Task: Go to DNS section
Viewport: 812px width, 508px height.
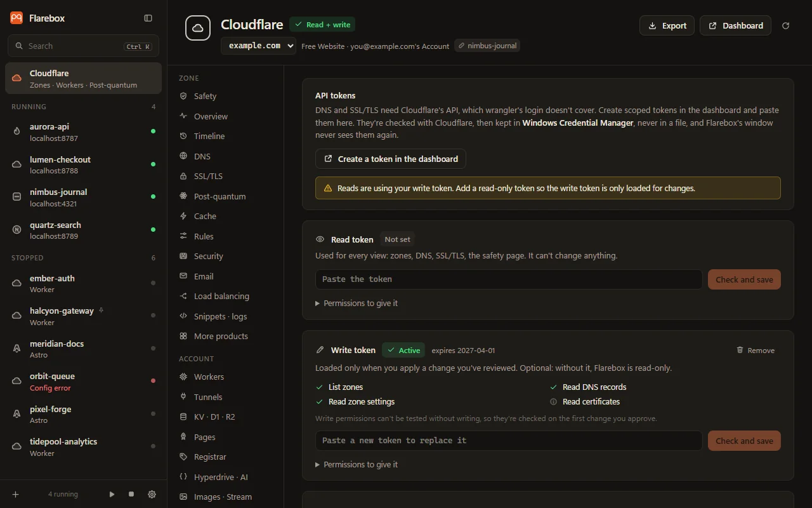Action: point(227,156)
